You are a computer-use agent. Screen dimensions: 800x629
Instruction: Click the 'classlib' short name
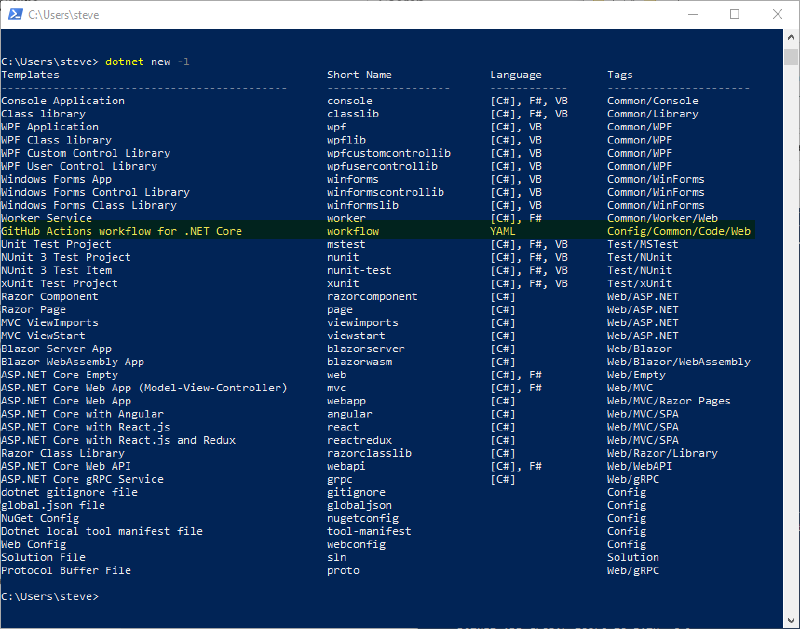pyautogui.click(x=353, y=114)
